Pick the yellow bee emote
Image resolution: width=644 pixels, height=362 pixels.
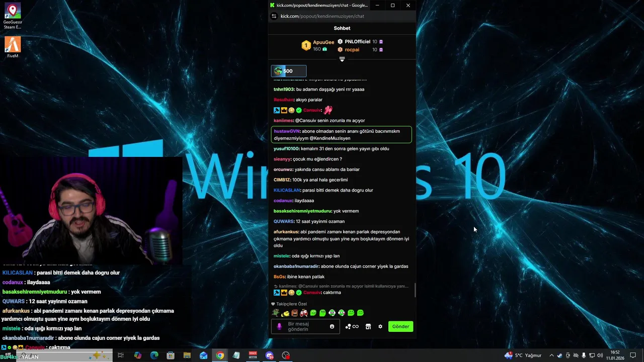[x=285, y=313]
